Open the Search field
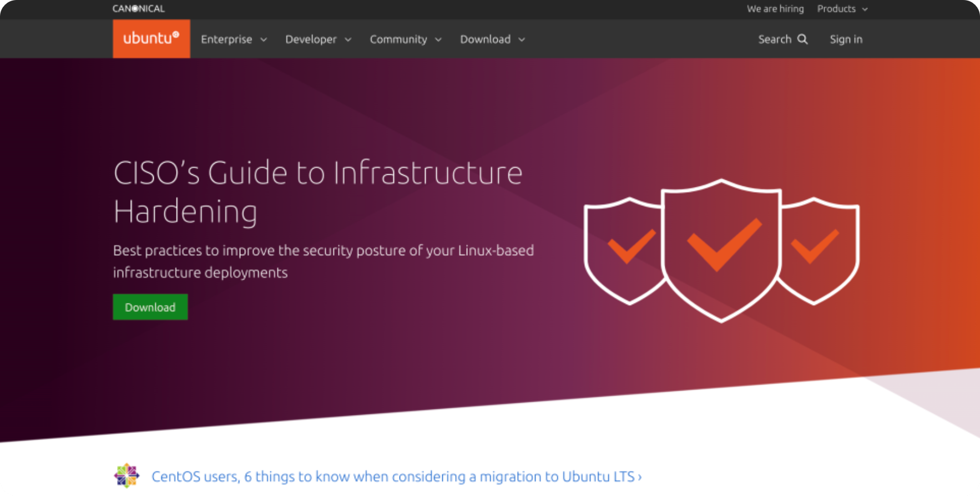 (x=783, y=39)
